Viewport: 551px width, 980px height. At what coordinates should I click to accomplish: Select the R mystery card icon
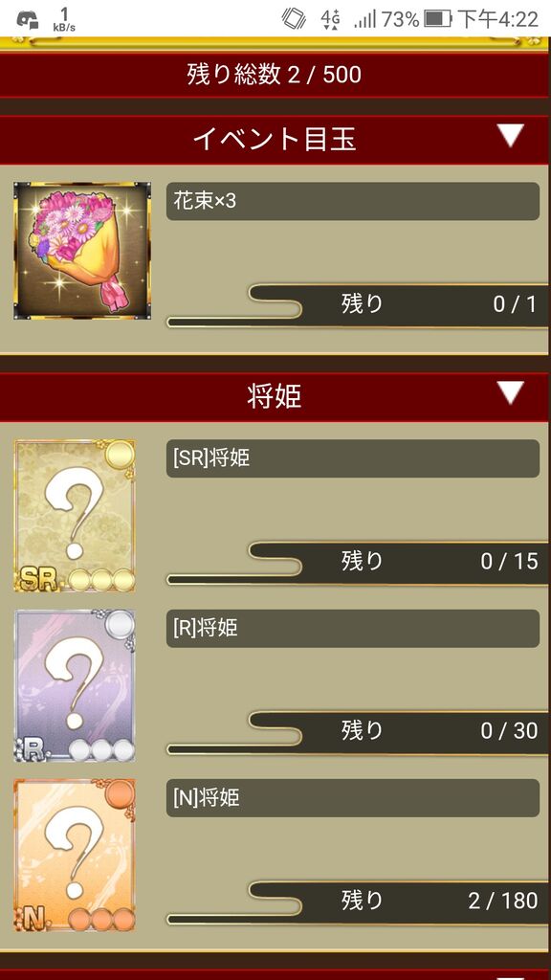click(x=75, y=685)
